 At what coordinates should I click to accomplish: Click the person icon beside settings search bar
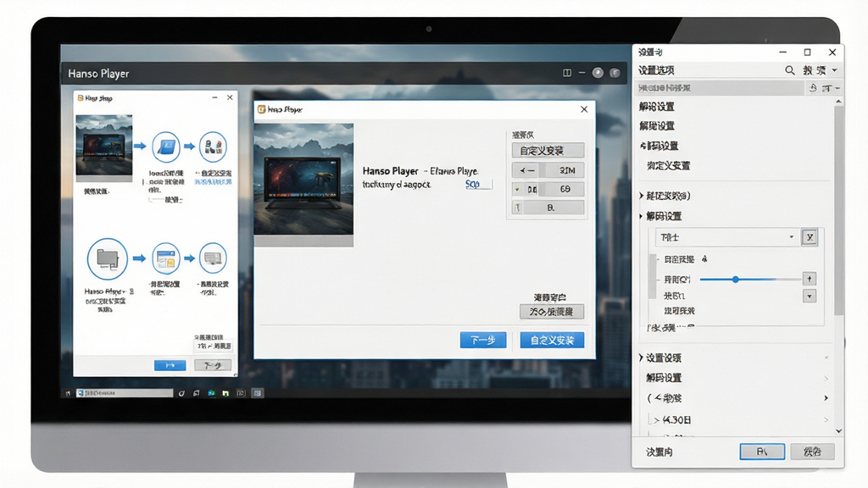[x=813, y=88]
